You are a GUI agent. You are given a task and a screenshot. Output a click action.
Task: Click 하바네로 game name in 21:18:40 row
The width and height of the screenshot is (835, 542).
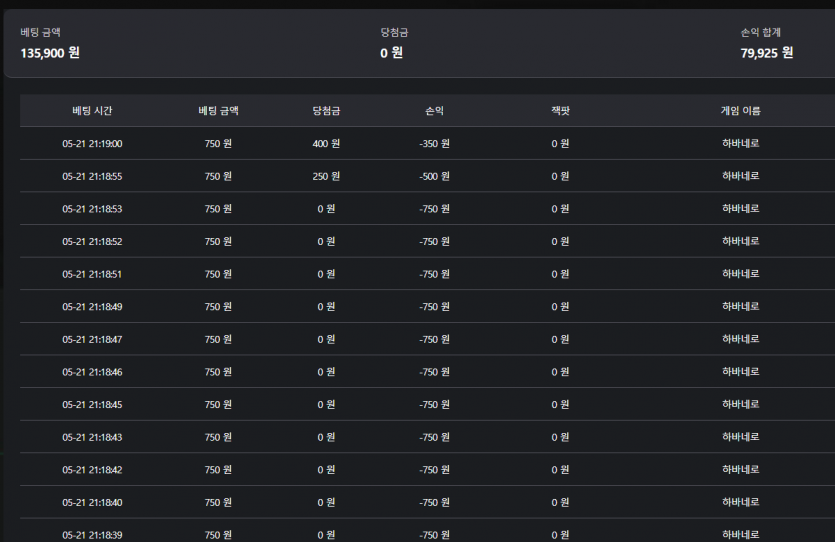pyautogui.click(x=740, y=502)
